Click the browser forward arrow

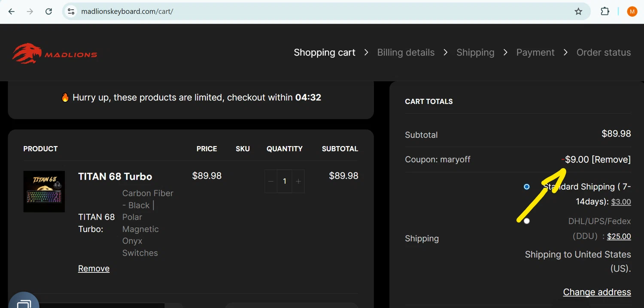coord(30,12)
